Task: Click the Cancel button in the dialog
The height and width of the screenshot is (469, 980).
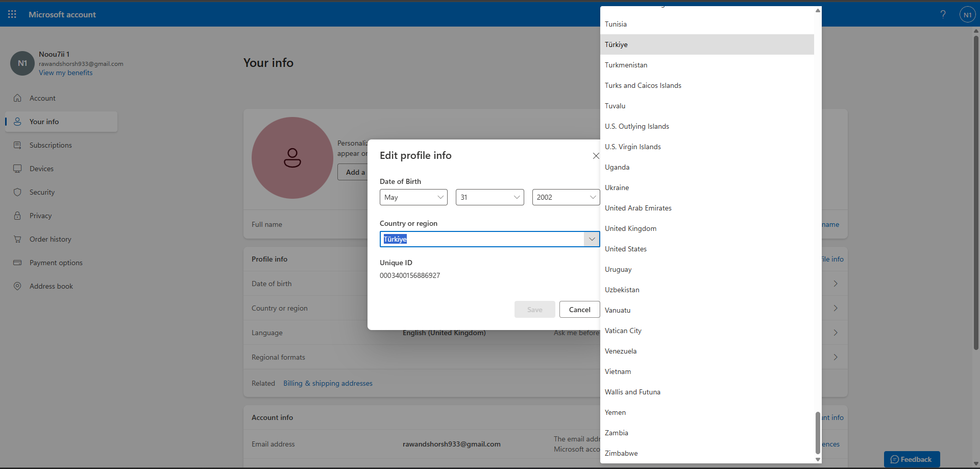Action: pyautogui.click(x=579, y=310)
